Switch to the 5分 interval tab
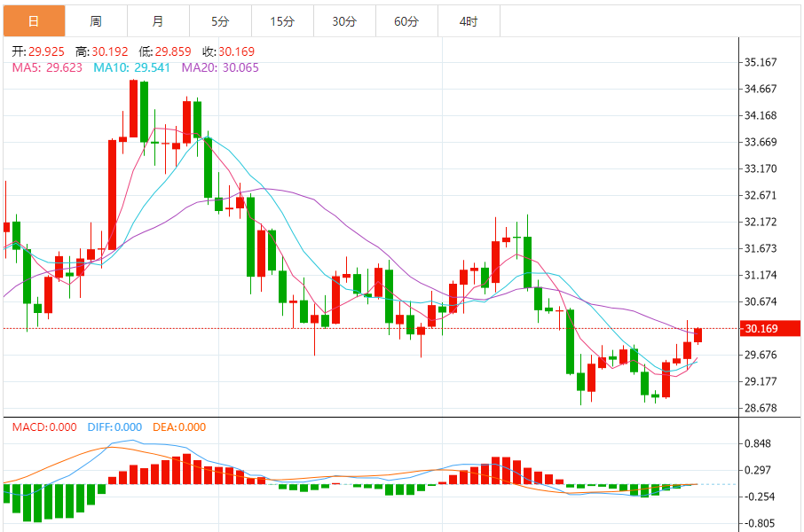Screen dimensions: 804x532 tap(220, 21)
